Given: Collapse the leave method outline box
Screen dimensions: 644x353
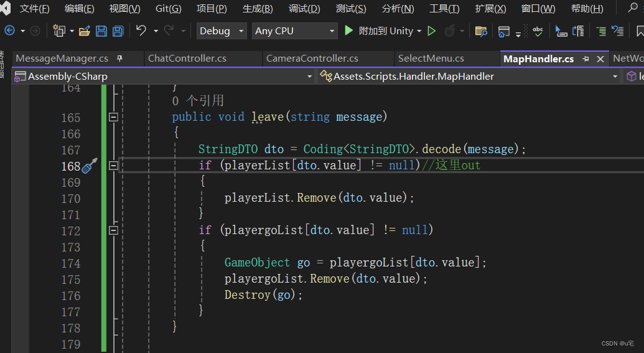Looking at the screenshot, I should click(x=113, y=117).
